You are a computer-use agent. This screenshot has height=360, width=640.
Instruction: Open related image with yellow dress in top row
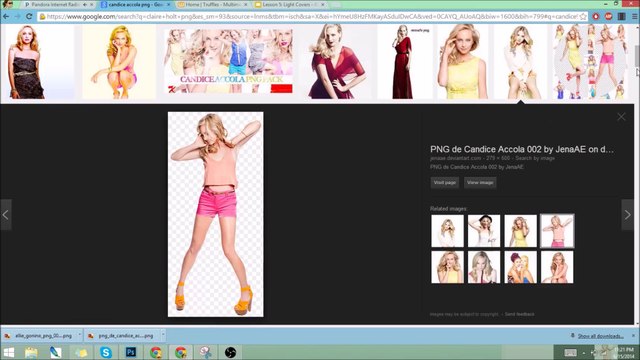520,231
